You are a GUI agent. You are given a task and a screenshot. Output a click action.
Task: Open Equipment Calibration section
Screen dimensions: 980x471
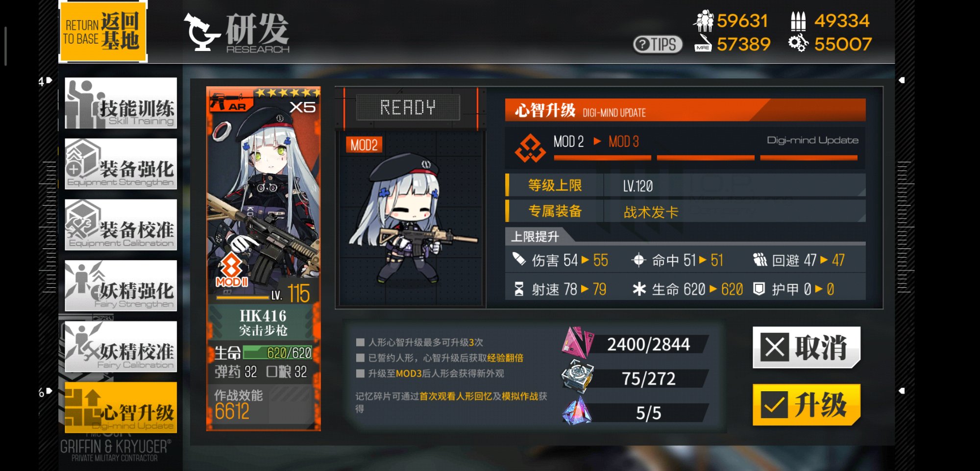(121, 225)
